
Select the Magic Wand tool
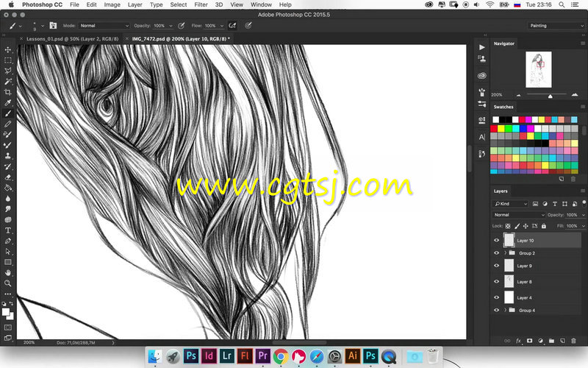tap(7, 81)
